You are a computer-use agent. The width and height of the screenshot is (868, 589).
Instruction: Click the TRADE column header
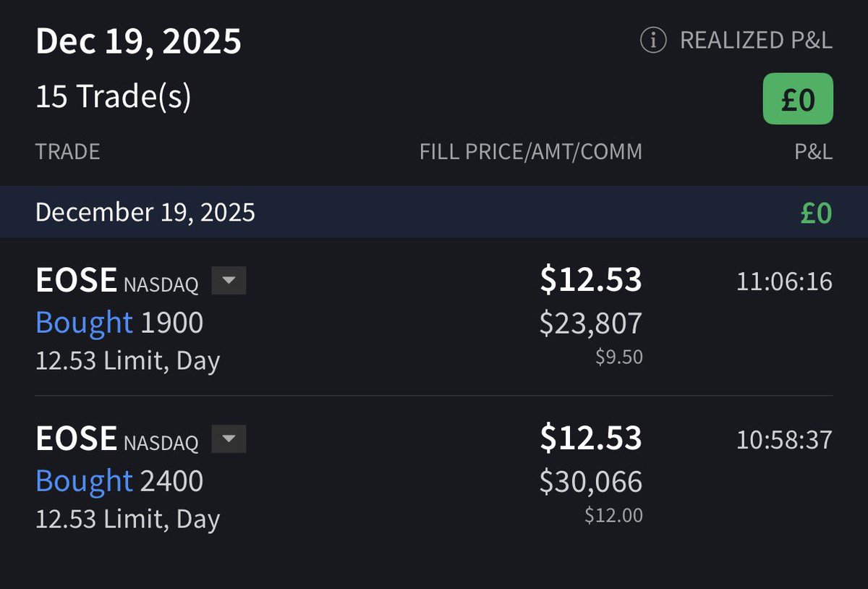[67, 152]
